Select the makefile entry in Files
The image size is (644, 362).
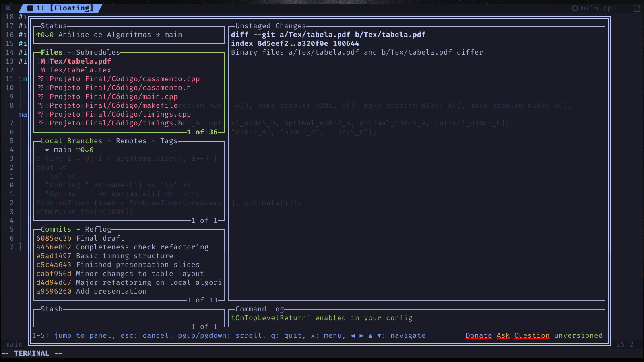click(x=114, y=105)
